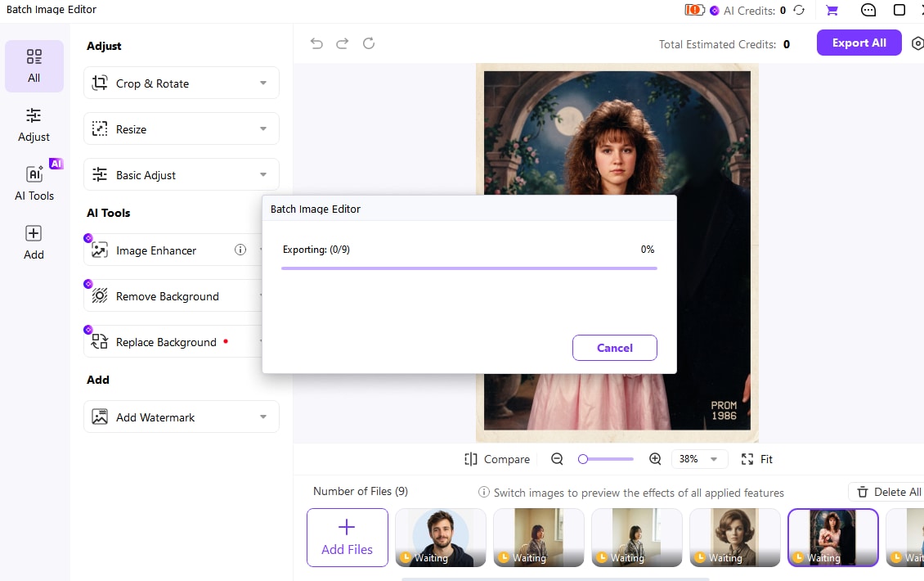Click the Add Watermark icon

coord(100,417)
